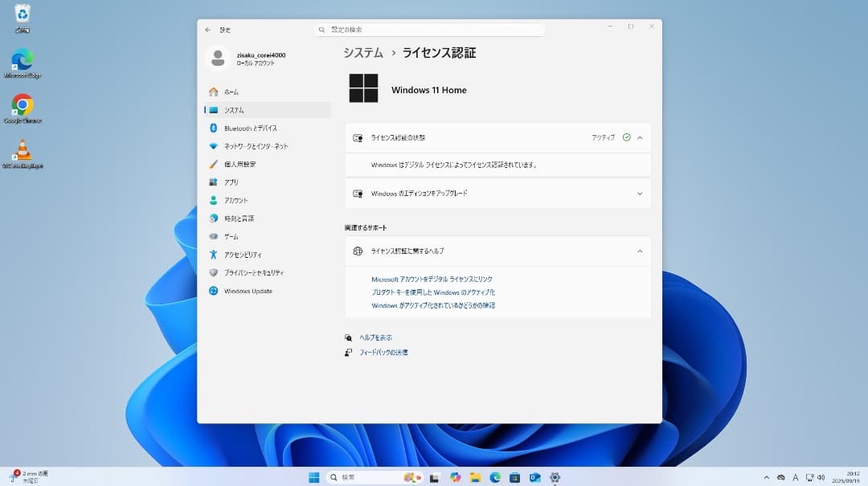Click the green active checkmark icon
Image resolution: width=868 pixels, height=486 pixels.
pyautogui.click(x=627, y=137)
